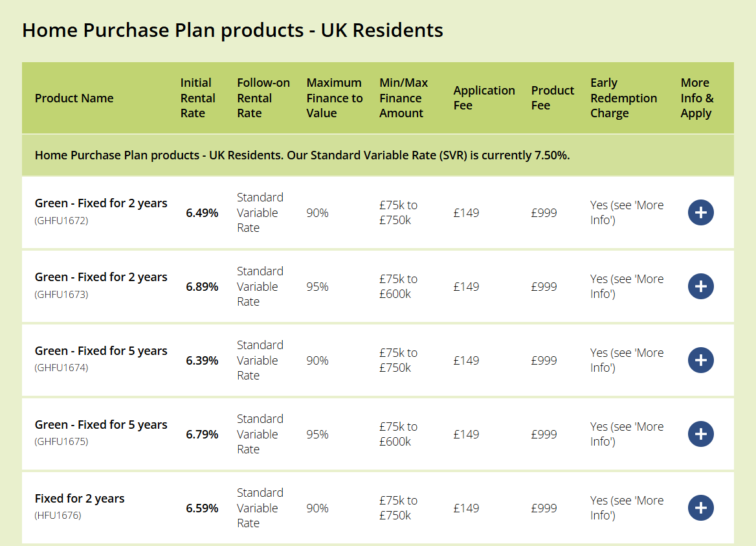Click the 6.49% initial rental rate

click(202, 212)
